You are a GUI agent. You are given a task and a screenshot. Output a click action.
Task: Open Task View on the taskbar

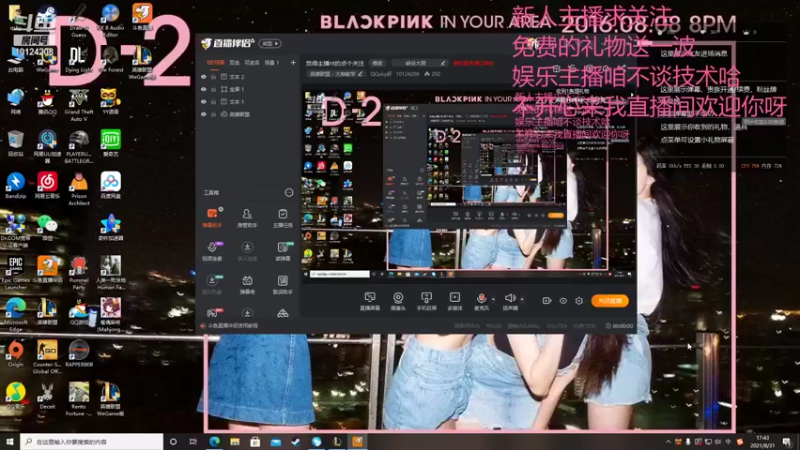click(193, 442)
